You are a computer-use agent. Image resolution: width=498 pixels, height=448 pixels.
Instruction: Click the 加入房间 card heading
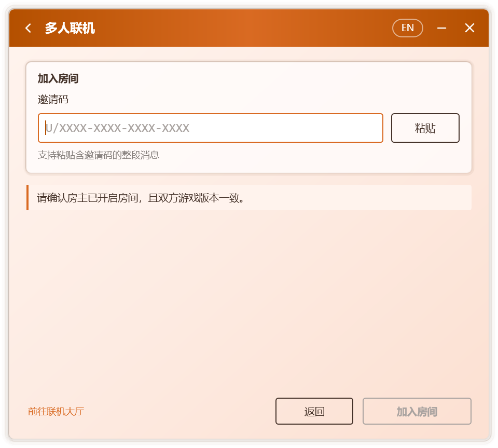tap(58, 78)
